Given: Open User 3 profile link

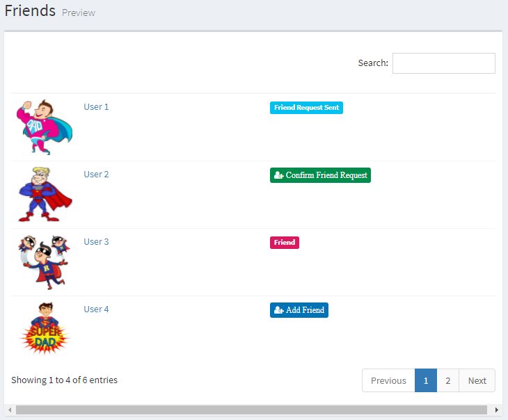Looking at the screenshot, I should [x=96, y=242].
